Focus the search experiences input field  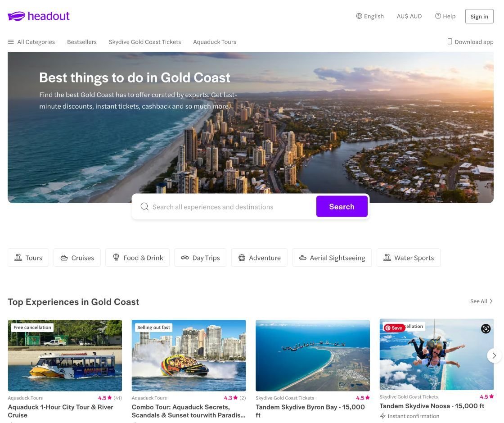(x=225, y=206)
